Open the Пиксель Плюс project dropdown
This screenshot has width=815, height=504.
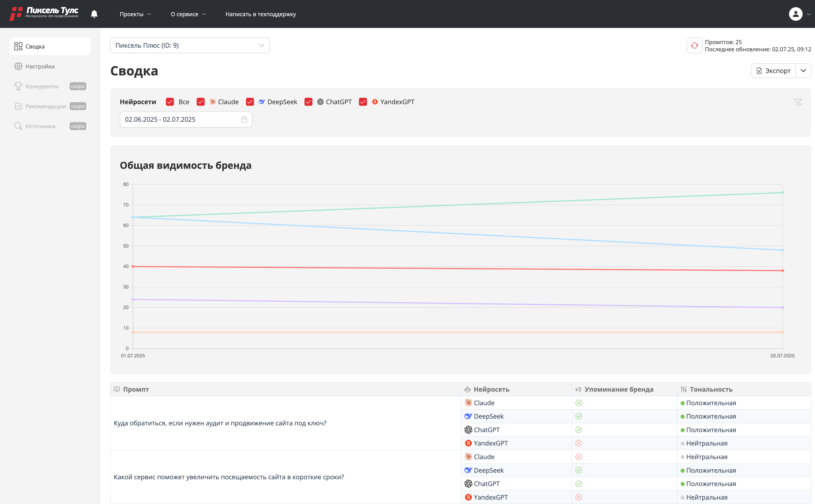(x=190, y=46)
